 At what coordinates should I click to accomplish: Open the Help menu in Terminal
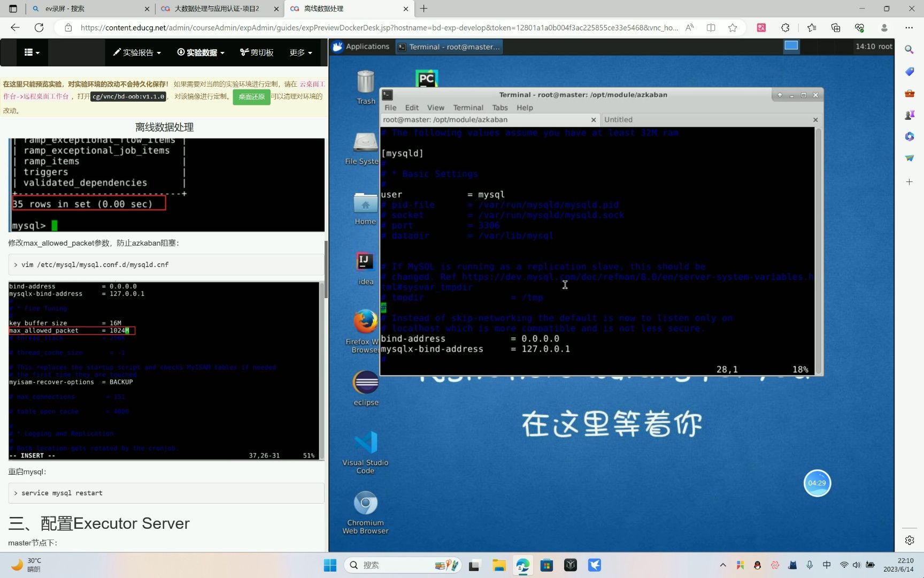[525, 108]
